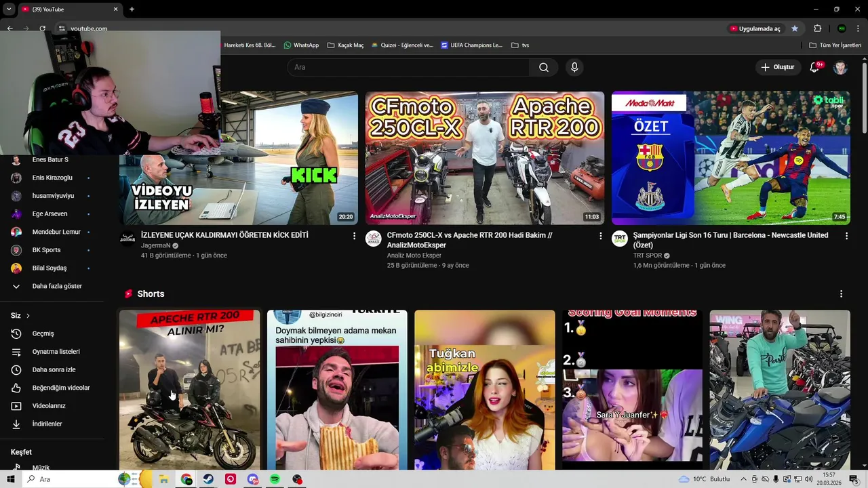Open Tüm Yer İşaretleri folder
This screenshot has height=488, width=868.
(x=835, y=45)
